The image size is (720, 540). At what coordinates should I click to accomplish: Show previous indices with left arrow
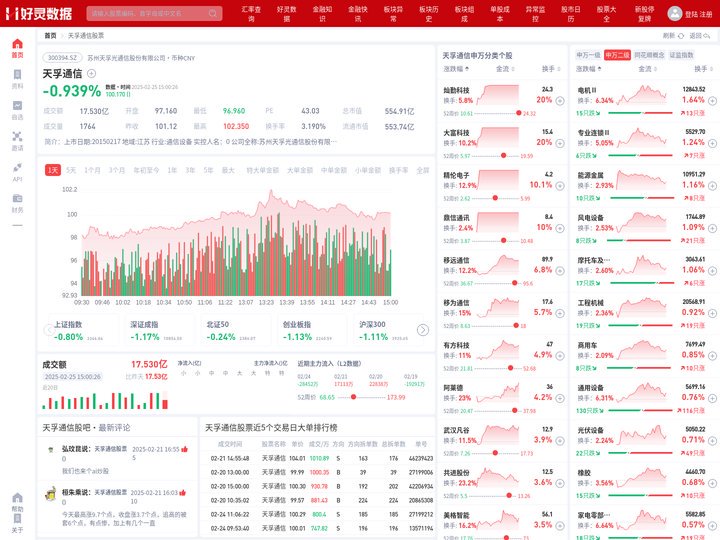(49, 330)
